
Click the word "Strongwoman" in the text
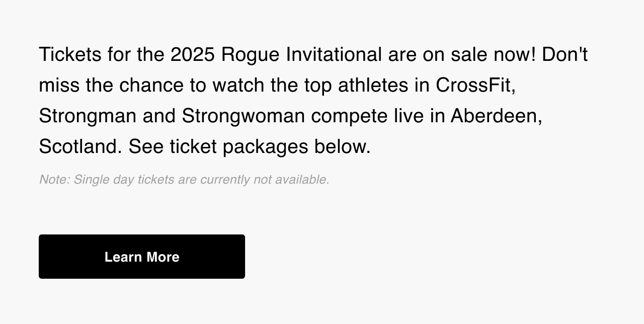click(x=244, y=116)
